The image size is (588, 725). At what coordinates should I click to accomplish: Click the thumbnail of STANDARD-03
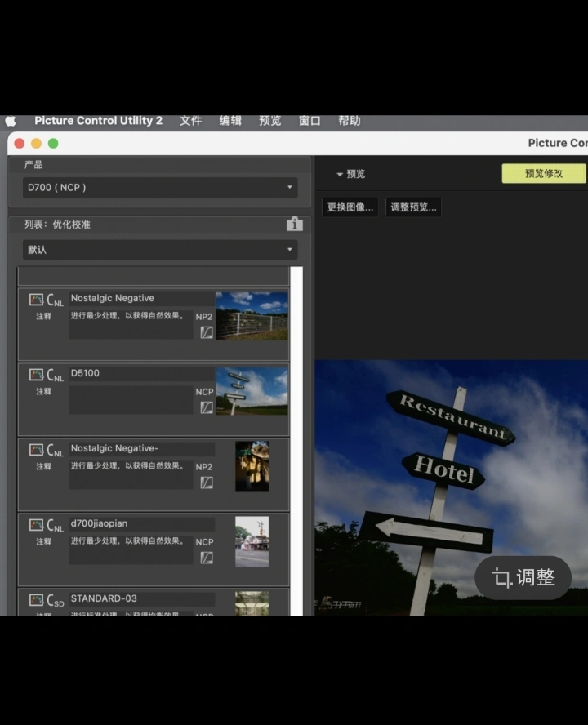click(x=252, y=603)
